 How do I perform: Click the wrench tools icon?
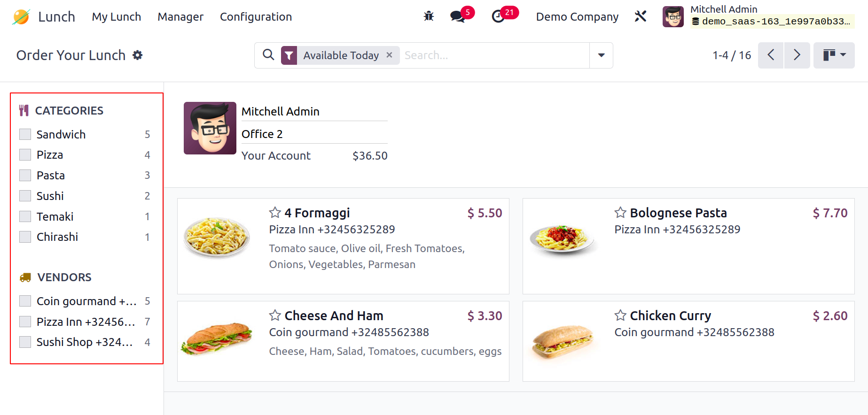pyautogui.click(x=641, y=16)
